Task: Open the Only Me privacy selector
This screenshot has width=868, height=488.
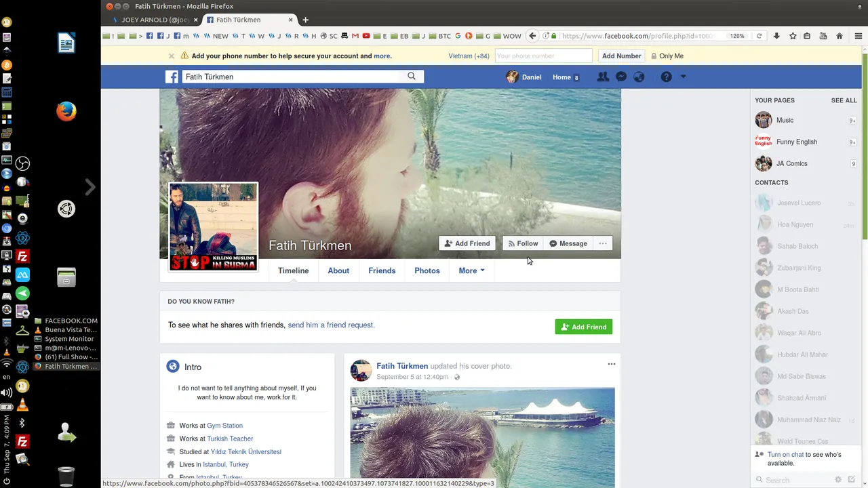Action: click(667, 56)
